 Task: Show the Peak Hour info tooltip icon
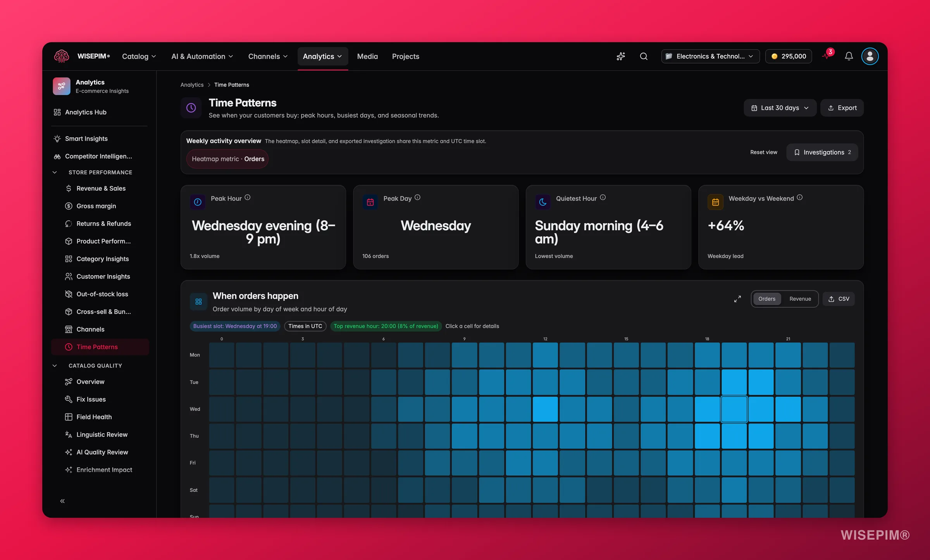point(248,198)
